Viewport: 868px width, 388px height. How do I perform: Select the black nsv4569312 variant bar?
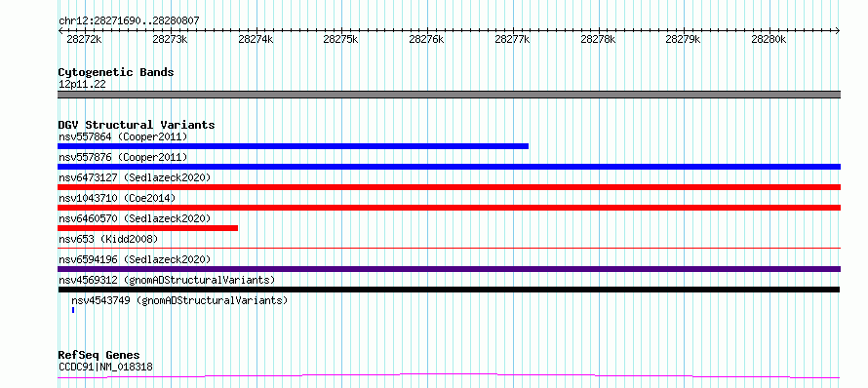coord(449,290)
